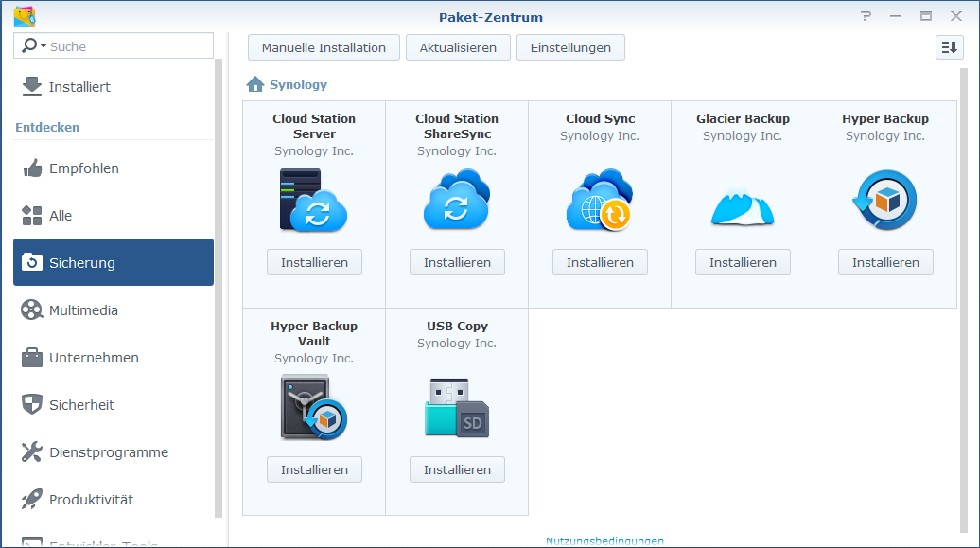Install USB Copy package
Screen dimensions: 980x548
point(457,469)
